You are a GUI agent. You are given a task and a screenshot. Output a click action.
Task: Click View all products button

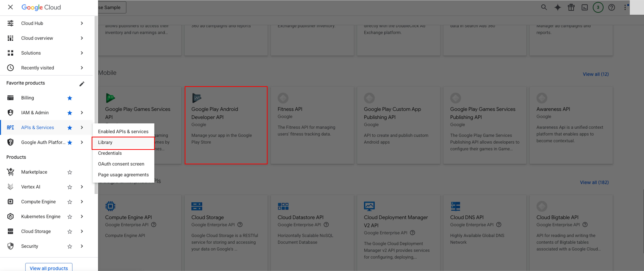pyautogui.click(x=49, y=268)
